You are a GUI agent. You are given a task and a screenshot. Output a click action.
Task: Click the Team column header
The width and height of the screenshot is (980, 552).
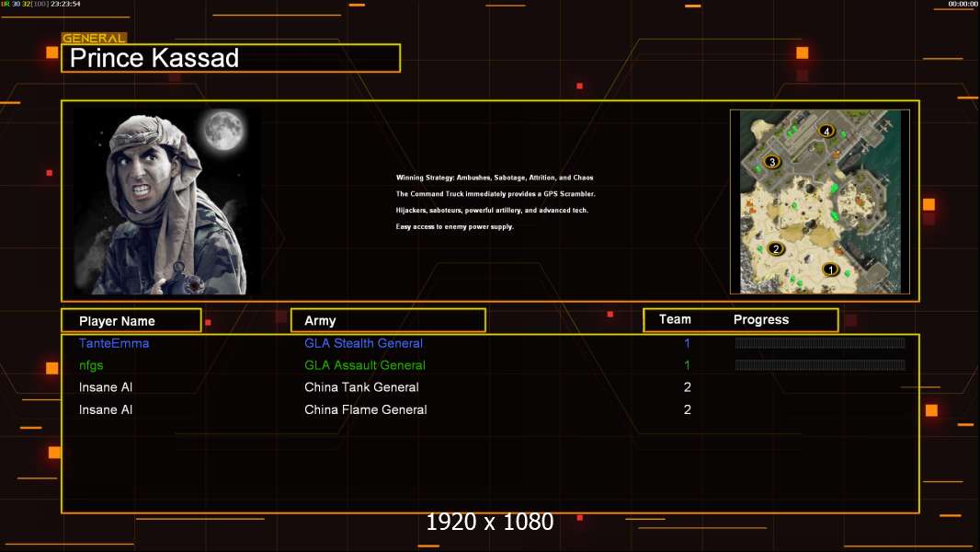(x=675, y=319)
